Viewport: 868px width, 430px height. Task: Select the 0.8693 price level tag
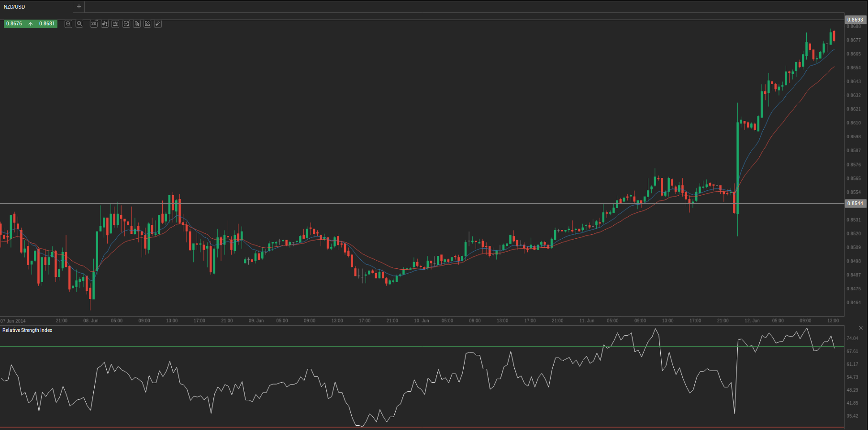[855, 20]
